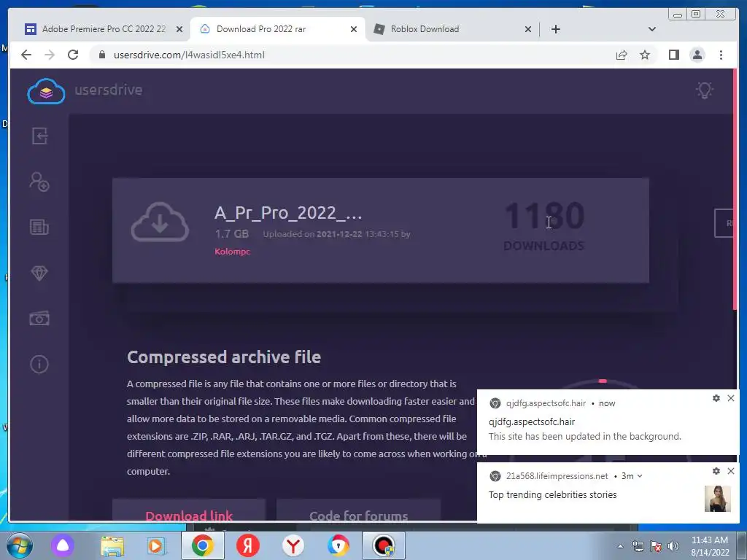This screenshot has width=747, height=560.
Task: Open the Chrome three-dot menu
Action: 721,55
